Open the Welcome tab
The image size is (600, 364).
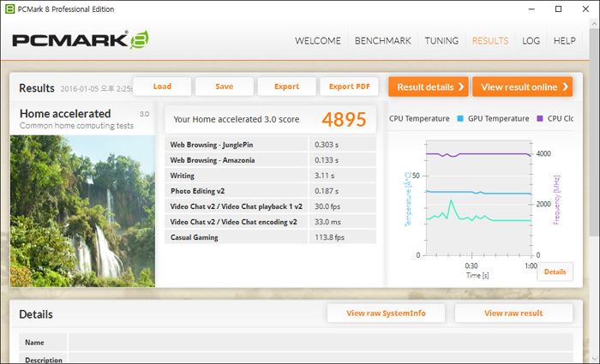pyautogui.click(x=317, y=41)
